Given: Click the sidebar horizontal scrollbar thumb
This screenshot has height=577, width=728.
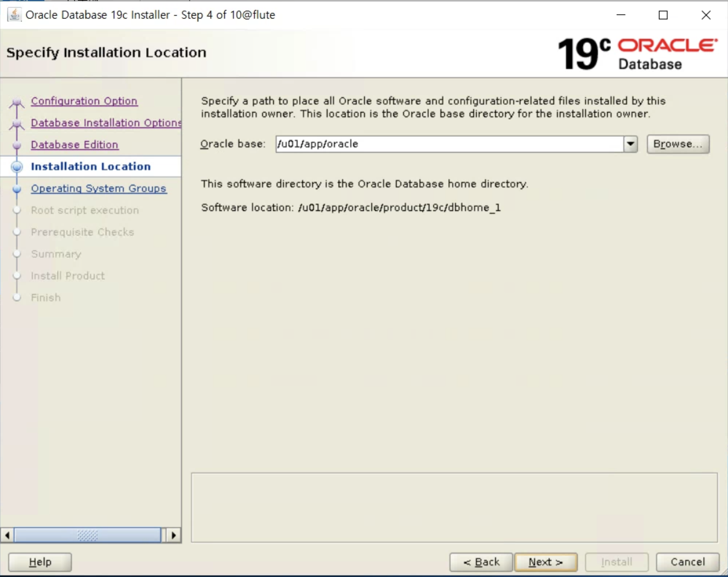Looking at the screenshot, I should coord(87,535).
